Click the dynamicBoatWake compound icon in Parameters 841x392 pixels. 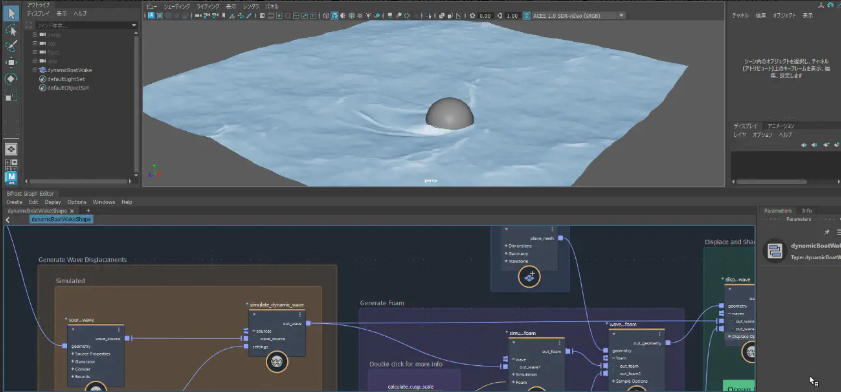coord(774,251)
